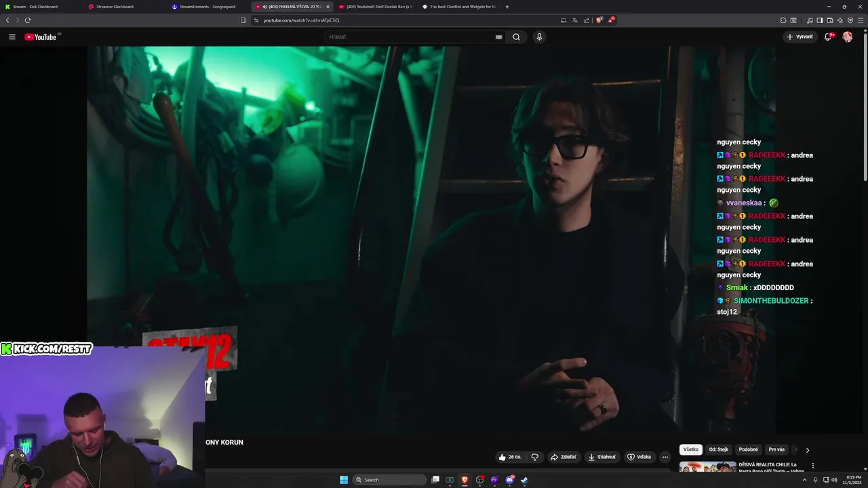Viewport: 868px width, 488px height.
Task: Open Brave Rewards triangle icon
Action: 611,20
